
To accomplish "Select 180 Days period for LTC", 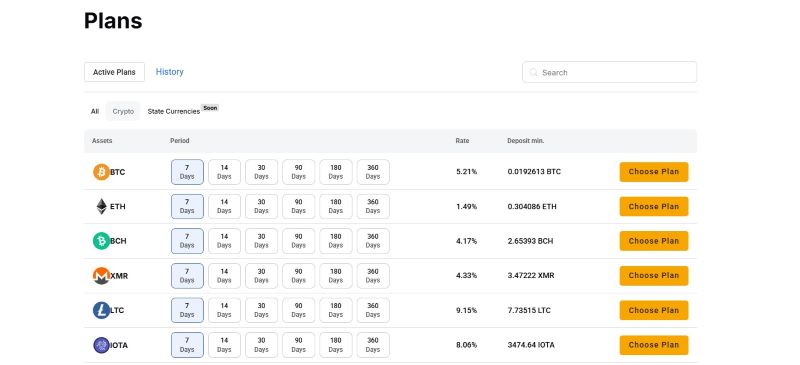I will pyautogui.click(x=336, y=310).
